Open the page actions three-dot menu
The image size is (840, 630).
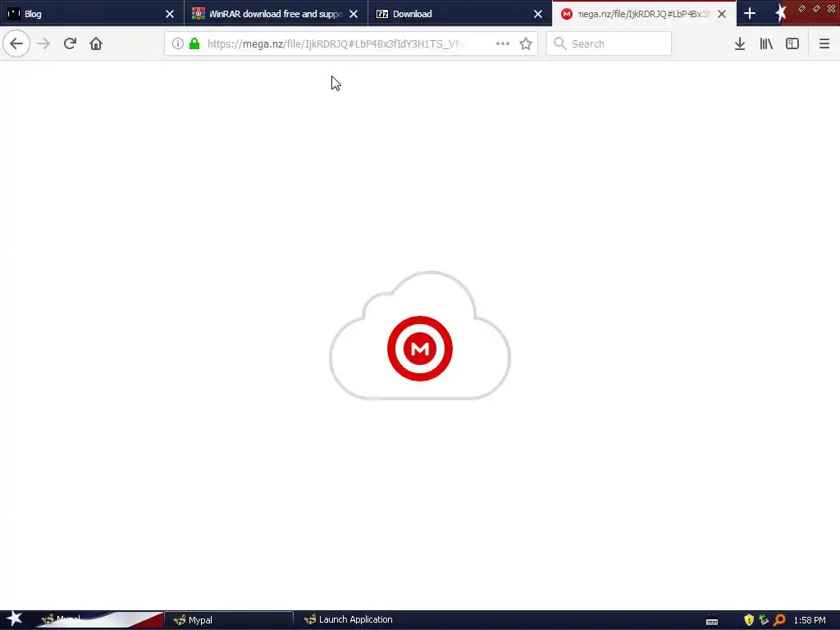click(503, 43)
